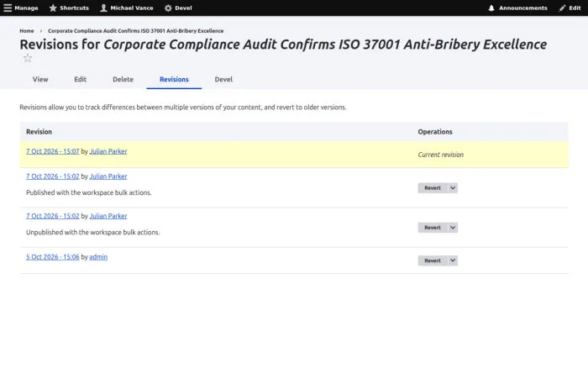This screenshot has width=588, height=368.
Task: Add page to shortcuts with star icon
Action: 28,58
